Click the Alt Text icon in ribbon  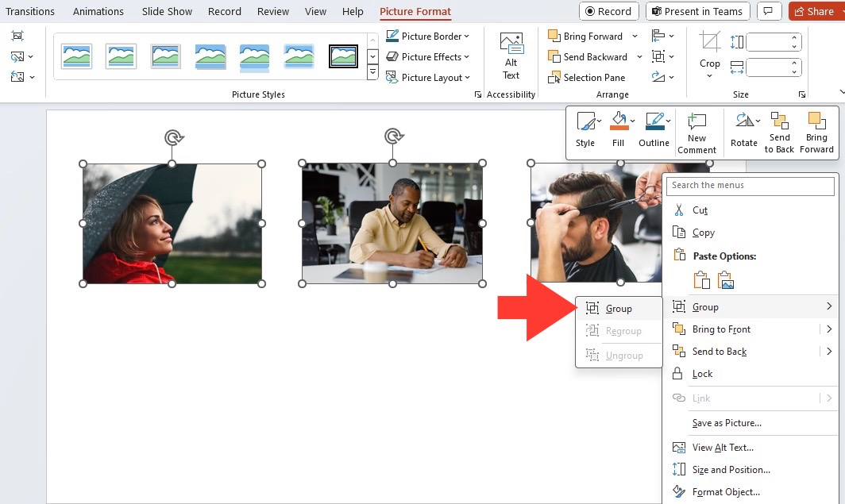[511, 43]
